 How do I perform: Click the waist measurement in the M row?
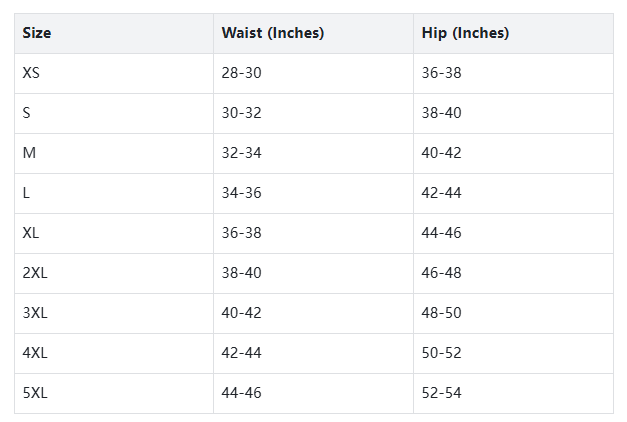[x=241, y=153]
